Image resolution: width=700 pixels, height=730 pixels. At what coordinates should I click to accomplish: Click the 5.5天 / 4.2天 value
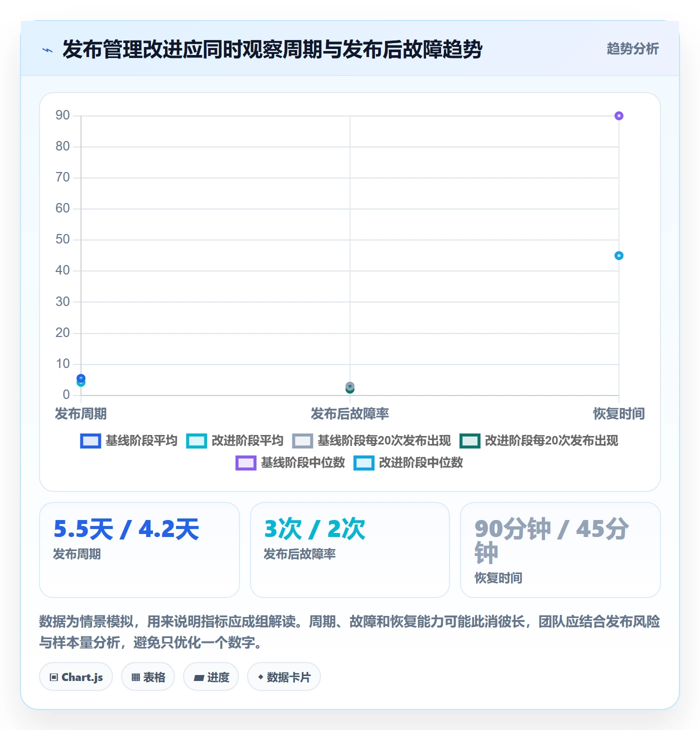[x=126, y=529]
